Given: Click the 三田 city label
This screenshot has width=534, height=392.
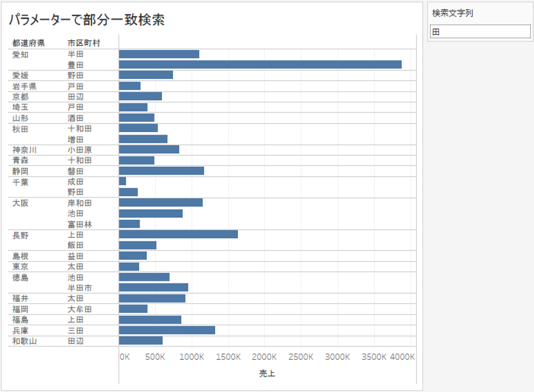Looking at the screenshot, I should [75, 331].
